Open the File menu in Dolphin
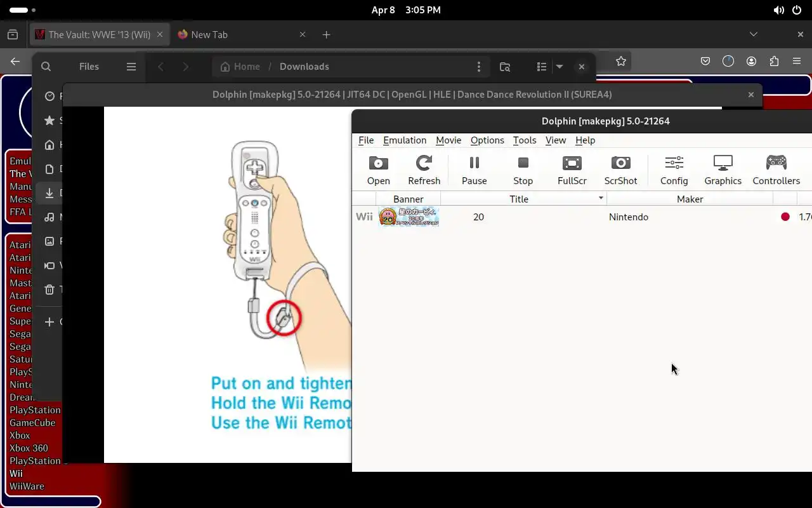 366,140
